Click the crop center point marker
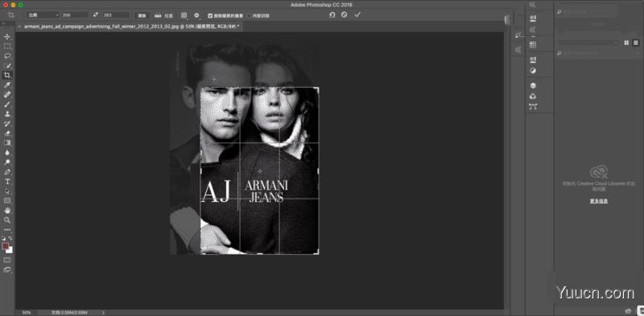This screenshot has width=644, height=316. point(259,170)
